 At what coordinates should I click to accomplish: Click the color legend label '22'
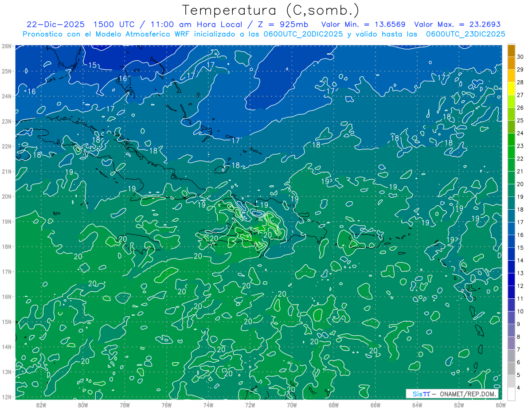pos(520,158)
